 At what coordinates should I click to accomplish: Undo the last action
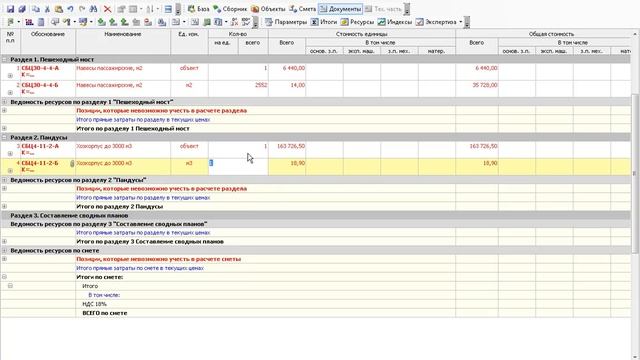coord(70,9)
